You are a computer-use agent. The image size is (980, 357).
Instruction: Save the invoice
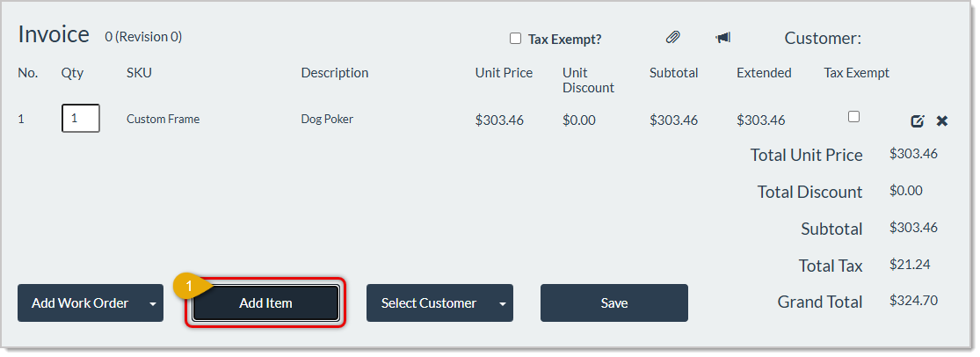(613, 303)
